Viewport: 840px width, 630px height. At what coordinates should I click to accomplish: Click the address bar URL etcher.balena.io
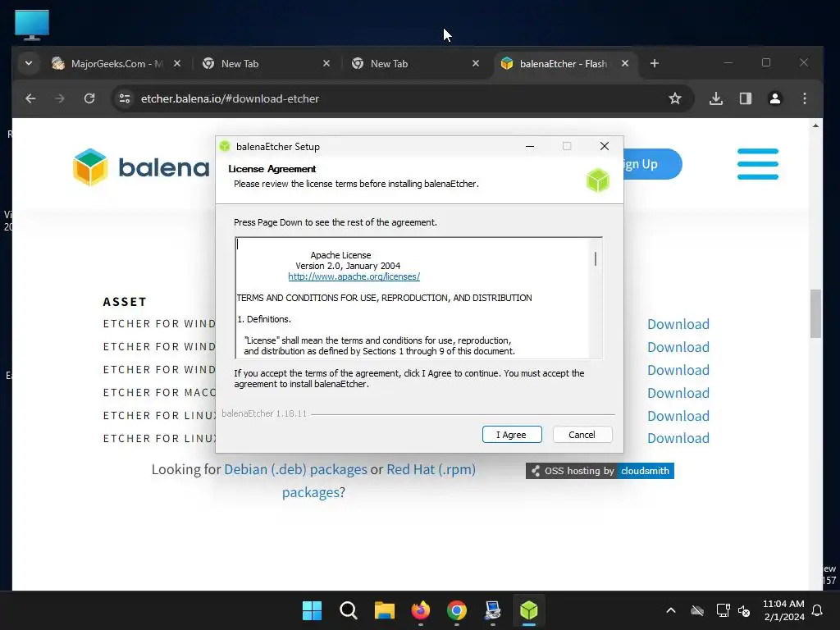click(230, 98)
